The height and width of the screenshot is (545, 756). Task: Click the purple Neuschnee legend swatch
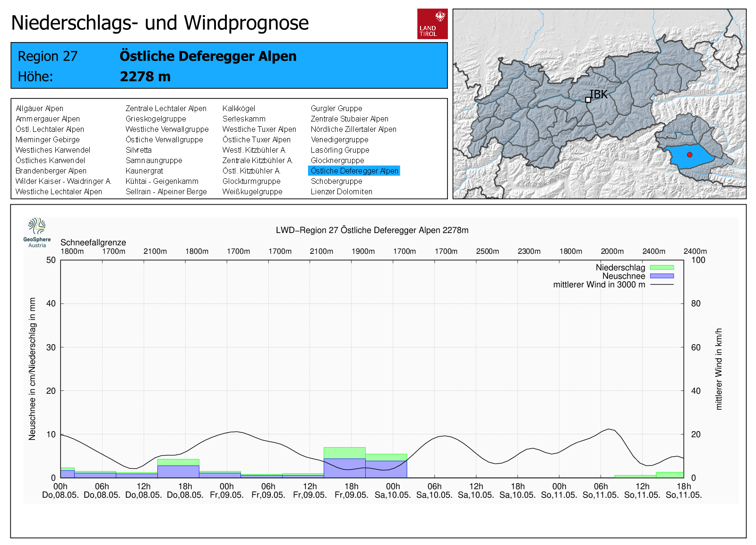[661, 276]
